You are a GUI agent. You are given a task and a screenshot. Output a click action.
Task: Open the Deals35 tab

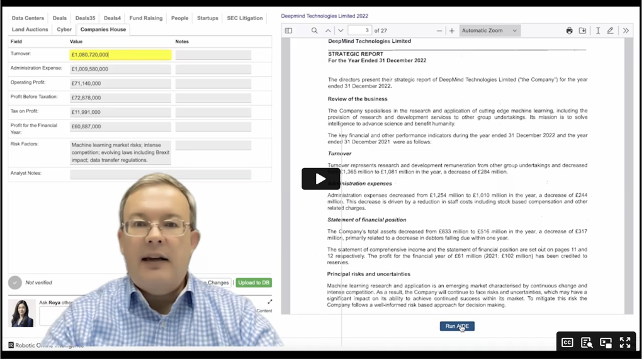[x=86, y=18]
